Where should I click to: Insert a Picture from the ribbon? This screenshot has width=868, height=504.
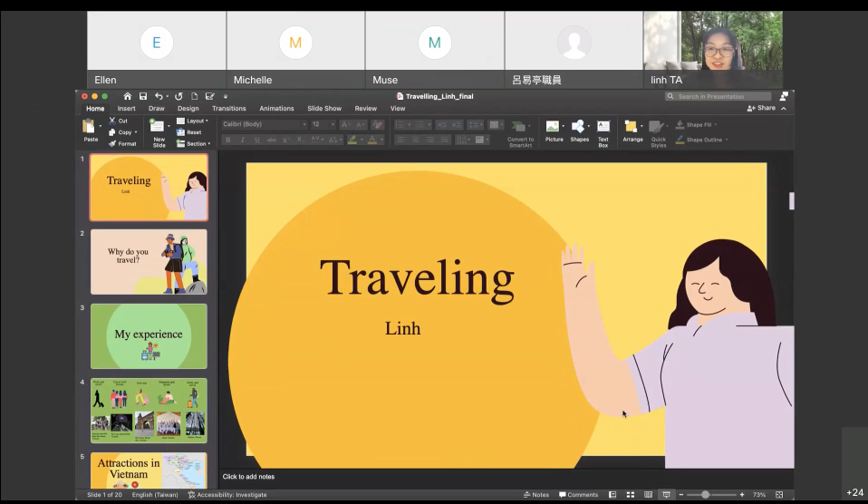[553, 127]
